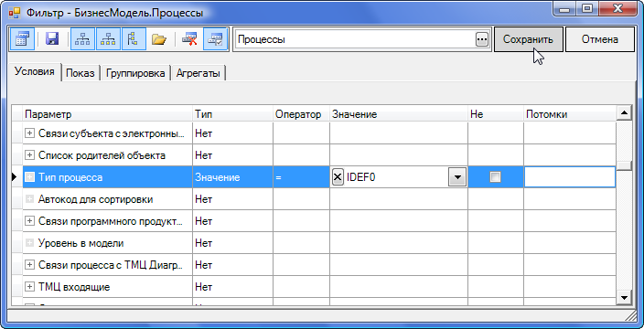Select 'Список родителей объекта' row text

102,155
